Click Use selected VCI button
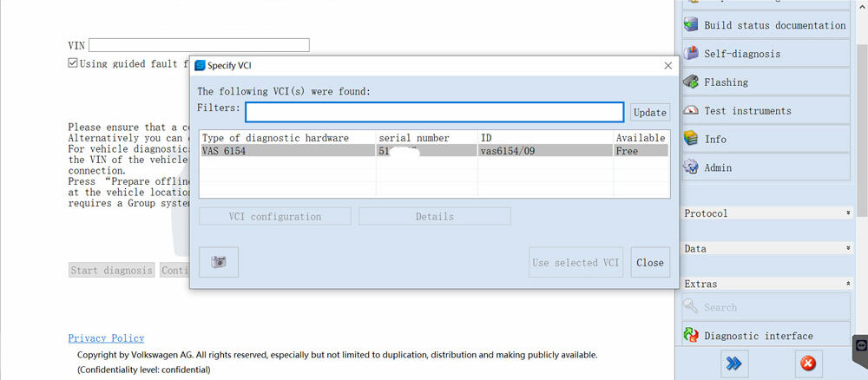 coord(575,263)
